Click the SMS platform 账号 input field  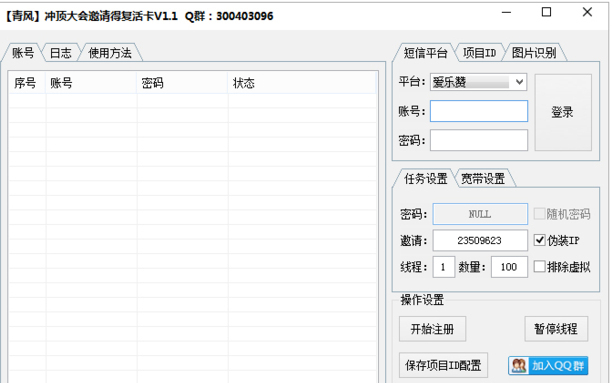(479, 111)
